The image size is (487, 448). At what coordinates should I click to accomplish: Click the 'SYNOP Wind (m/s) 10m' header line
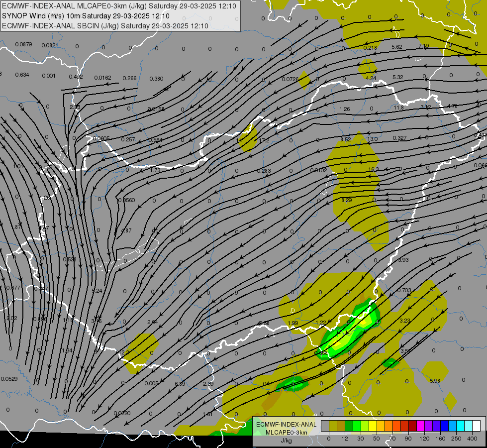pyautogui.click(x=86, y=16)
